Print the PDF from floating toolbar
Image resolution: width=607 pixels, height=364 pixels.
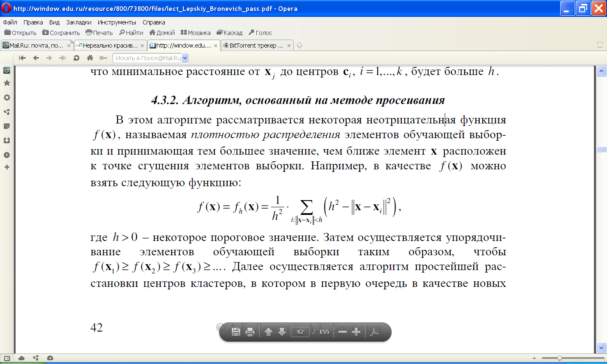[250, 332]
